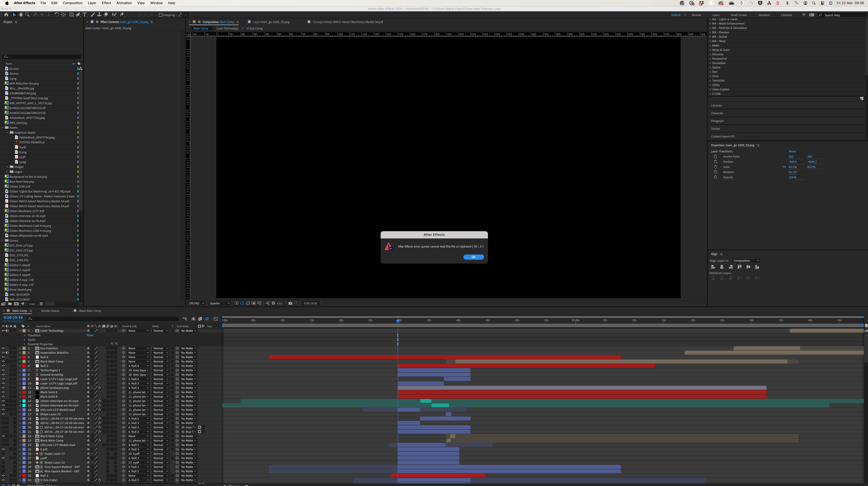Screen dimensions: 868x486
Task: Open Align Layers to Composition dropdown
Action: 746,261
